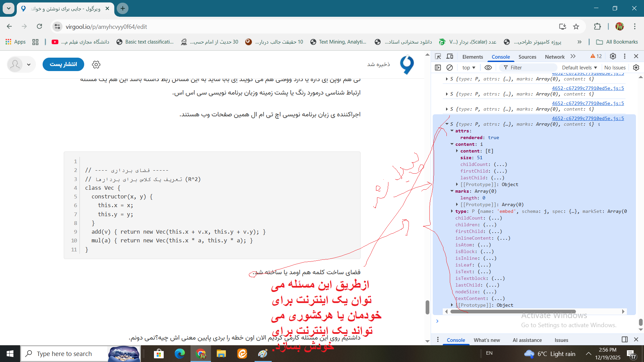Collapse the marks Array(0) entry
The height and width of the screenshot is (362, 644).
click(x=452, y=191)
